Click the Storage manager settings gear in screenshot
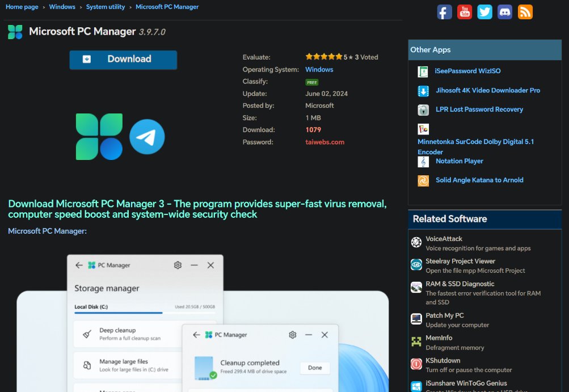Viewport: 569px width, 392px height. point(178,265)
